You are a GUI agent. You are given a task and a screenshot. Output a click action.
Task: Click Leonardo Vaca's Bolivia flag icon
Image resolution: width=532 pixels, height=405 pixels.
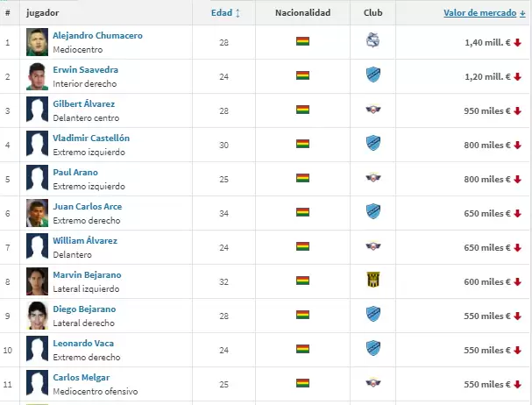tap(302, 349)
